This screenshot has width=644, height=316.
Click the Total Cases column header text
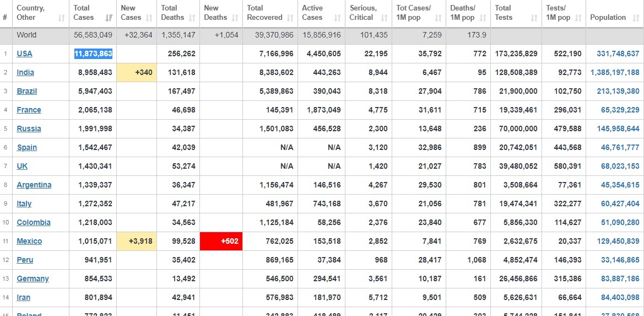[83, 13]
